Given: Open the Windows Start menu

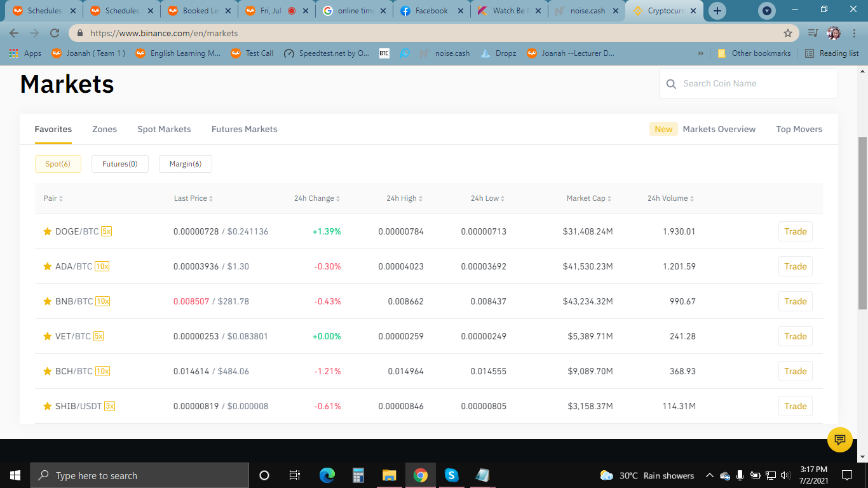Looking at the screenshot, I should pyautogui.click(x=15, y=475).
